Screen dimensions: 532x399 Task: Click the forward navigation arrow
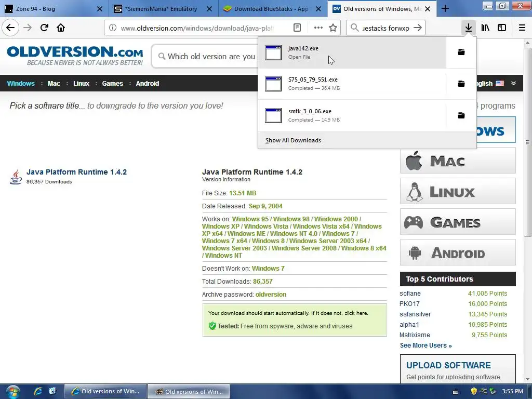(x=28, y=28)
